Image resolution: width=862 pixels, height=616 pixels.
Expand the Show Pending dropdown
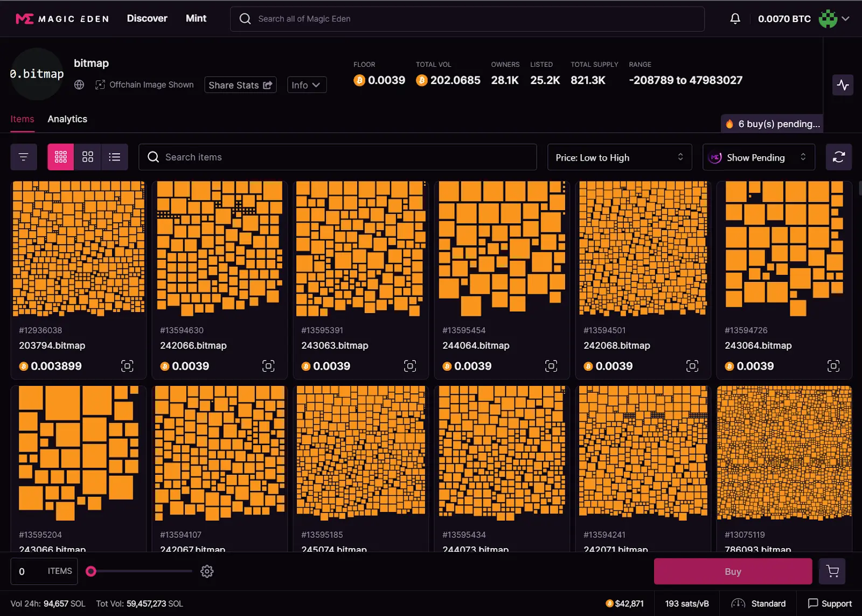pos(758,157)
